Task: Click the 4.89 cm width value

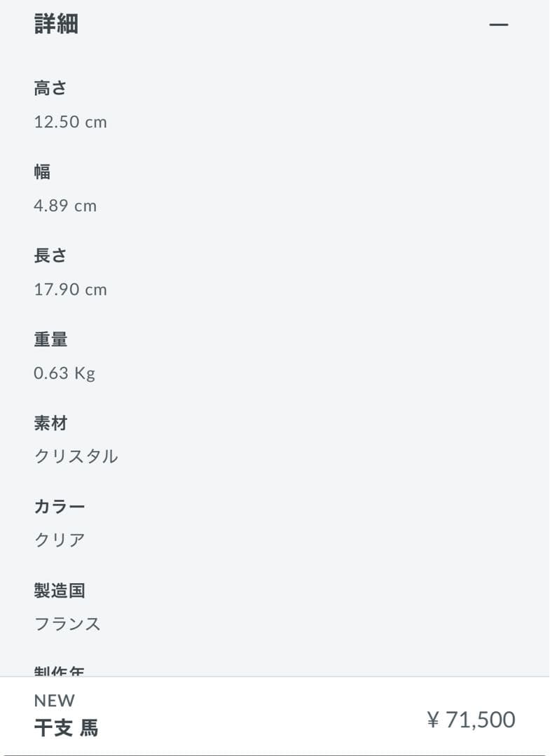Action: (x=65, y=206)
